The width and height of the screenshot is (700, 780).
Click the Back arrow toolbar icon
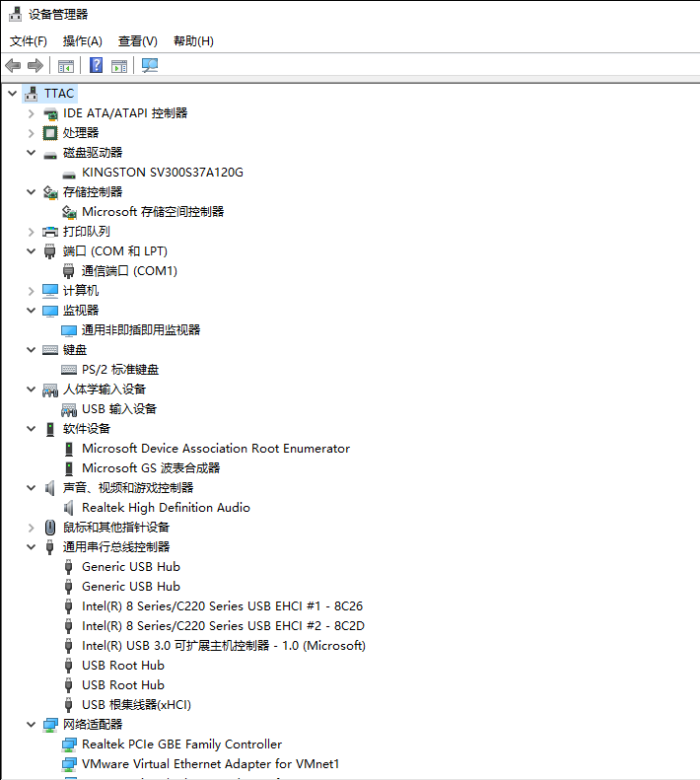coord(13,66)
